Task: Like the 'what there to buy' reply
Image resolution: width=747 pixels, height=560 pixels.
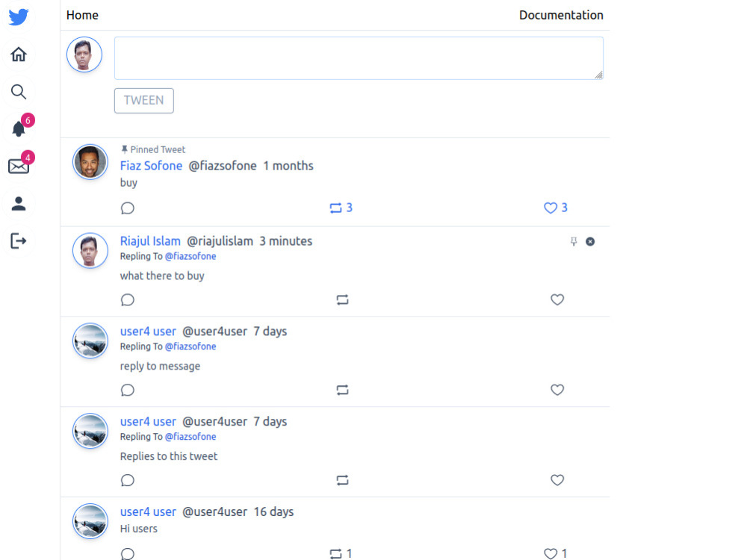Action: click(x=557, y=299)
